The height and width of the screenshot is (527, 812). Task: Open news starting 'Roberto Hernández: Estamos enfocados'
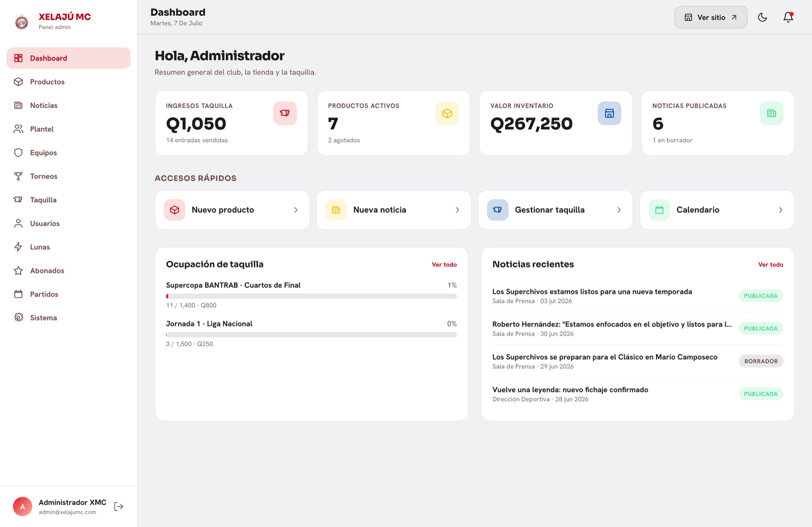point(612,324)
